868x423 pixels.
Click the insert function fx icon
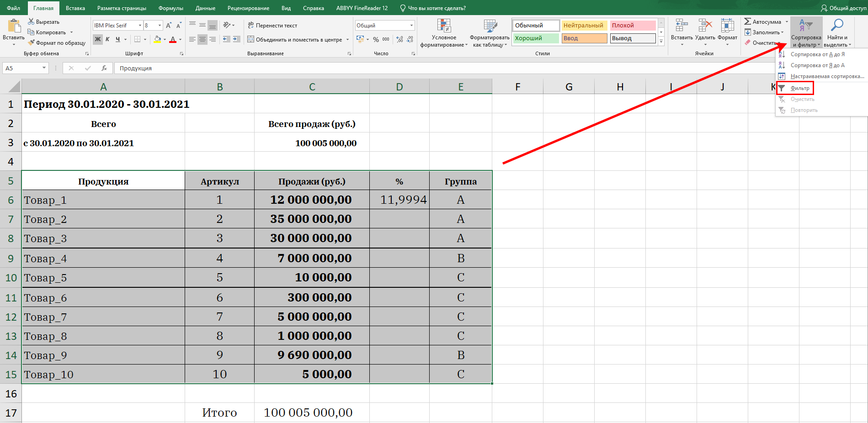pos(104,68)
